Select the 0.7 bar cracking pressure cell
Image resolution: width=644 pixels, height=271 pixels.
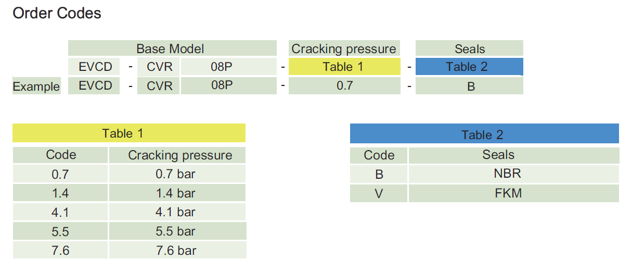coord(176,174)
